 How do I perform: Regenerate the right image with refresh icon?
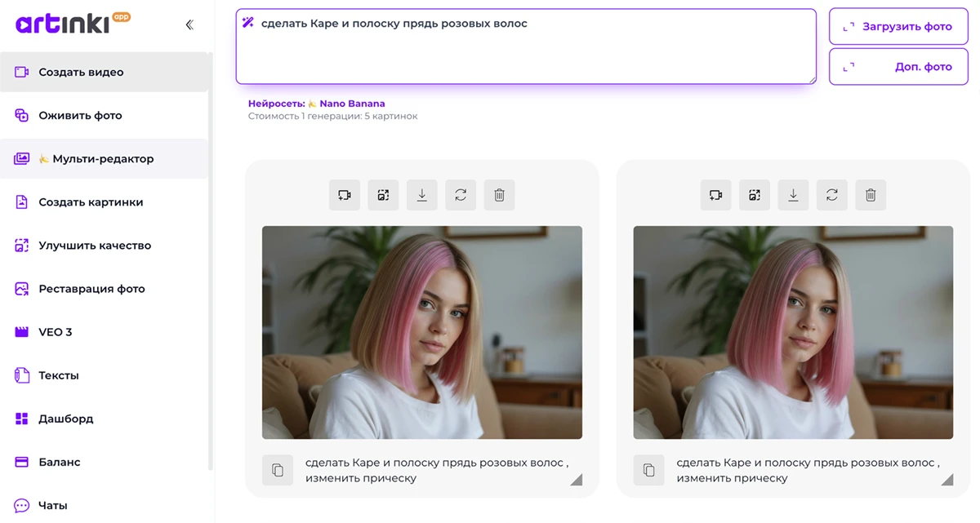click(x=831, y=195)
